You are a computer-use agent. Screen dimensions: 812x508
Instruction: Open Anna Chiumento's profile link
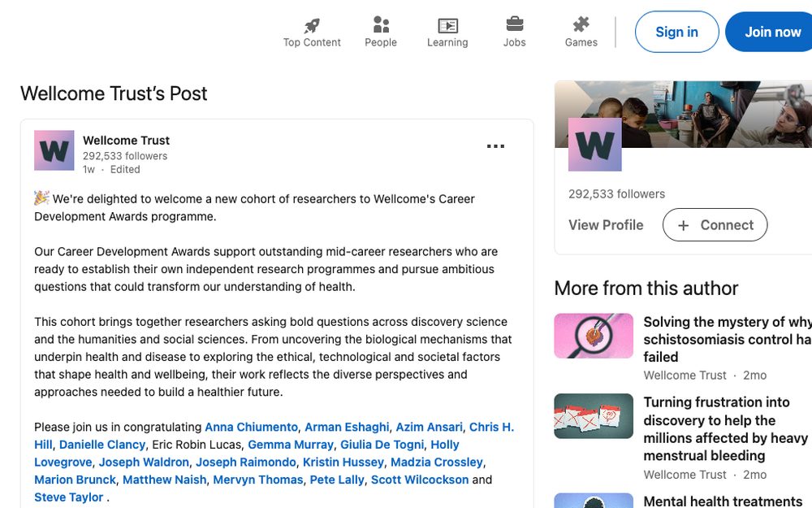[251, 428]
